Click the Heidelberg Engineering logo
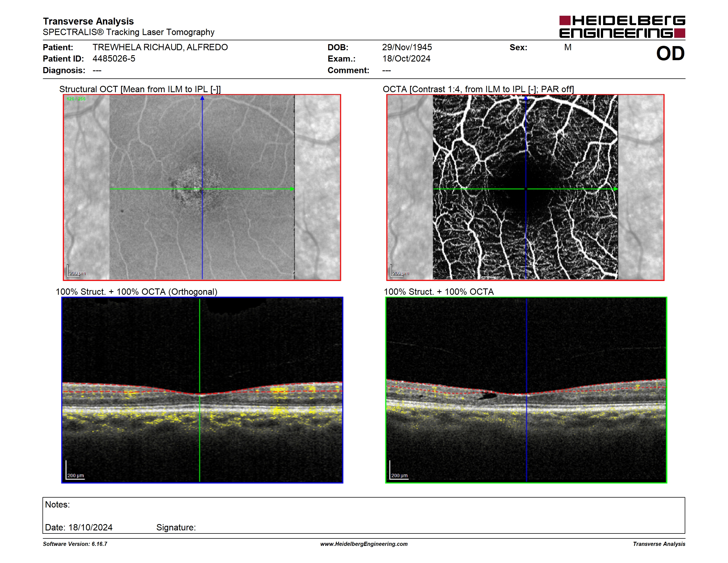 (622, 27)
